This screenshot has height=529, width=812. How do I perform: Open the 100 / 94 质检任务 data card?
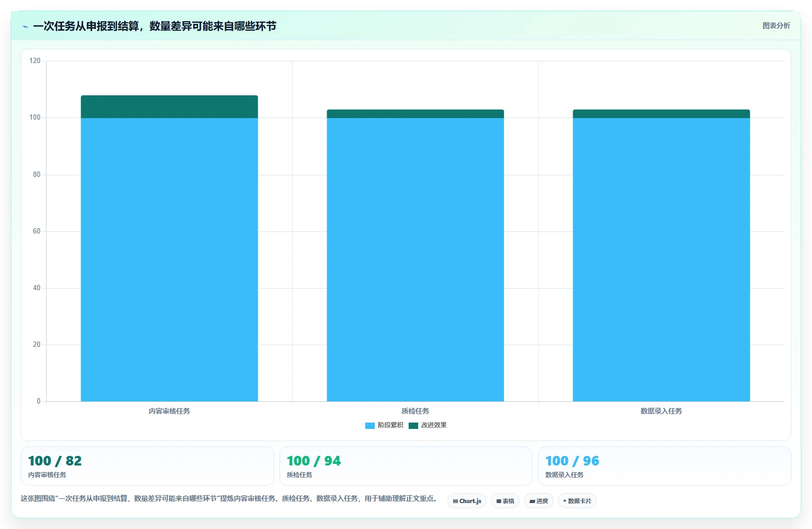(x=405, y=466)
